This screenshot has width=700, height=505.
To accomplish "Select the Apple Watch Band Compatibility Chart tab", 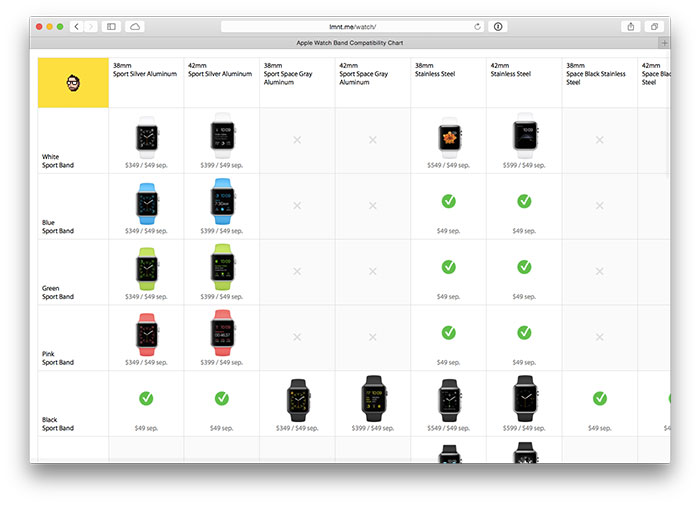I will point(350,43).
